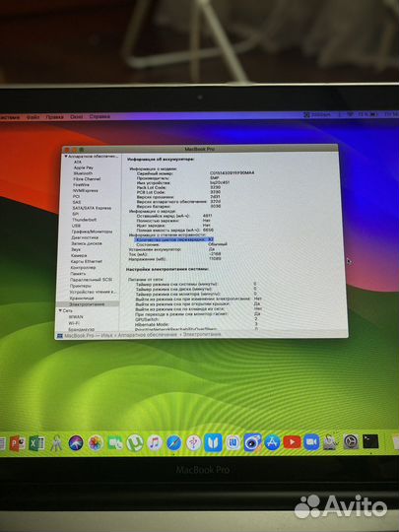
Task: Open YouTube from the dock
Action: (x=293, y=442)
